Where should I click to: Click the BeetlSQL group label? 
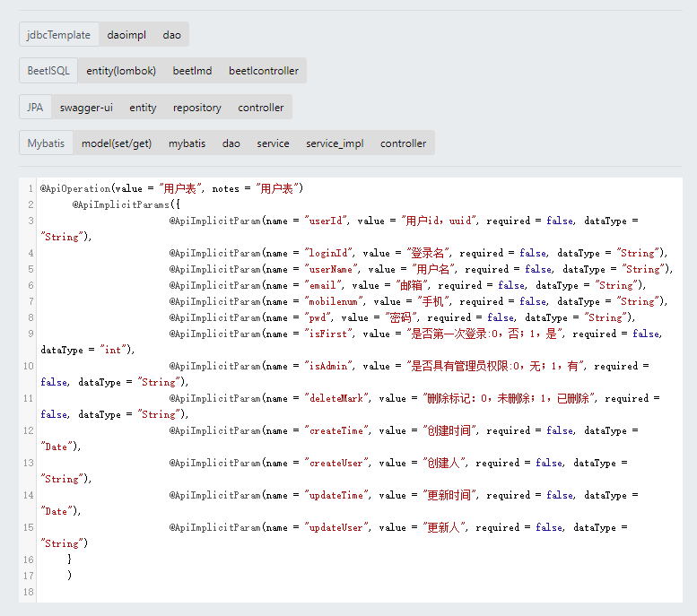click(48, 71)
